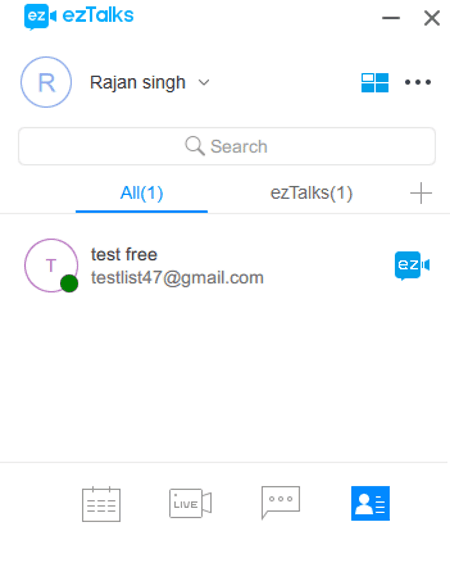This screenshot has width=450, height=563.
Task: Click the ezTalks logo in title bar
Action: pos(79,17)
